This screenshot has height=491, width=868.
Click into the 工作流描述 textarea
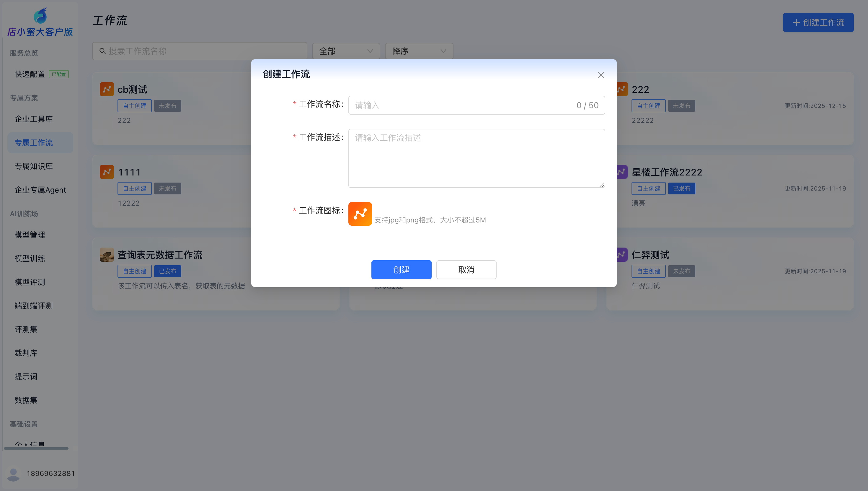tap(476, 158)
